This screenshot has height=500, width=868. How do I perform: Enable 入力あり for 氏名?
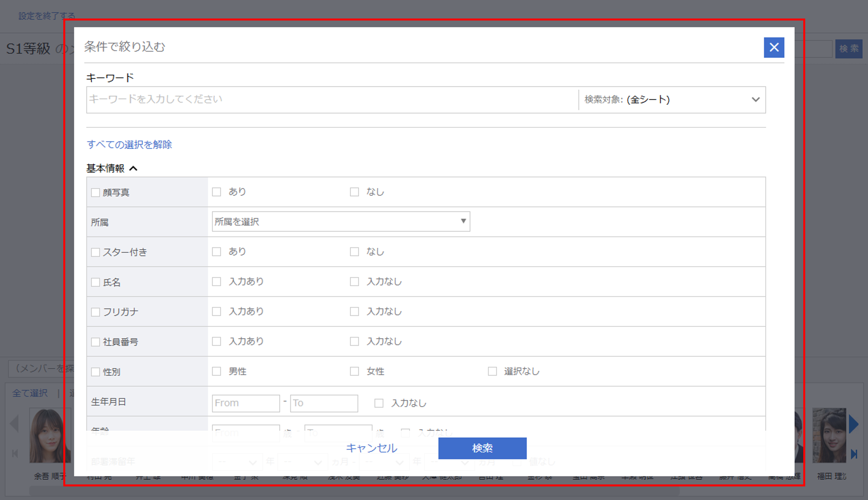coord(217,281)
